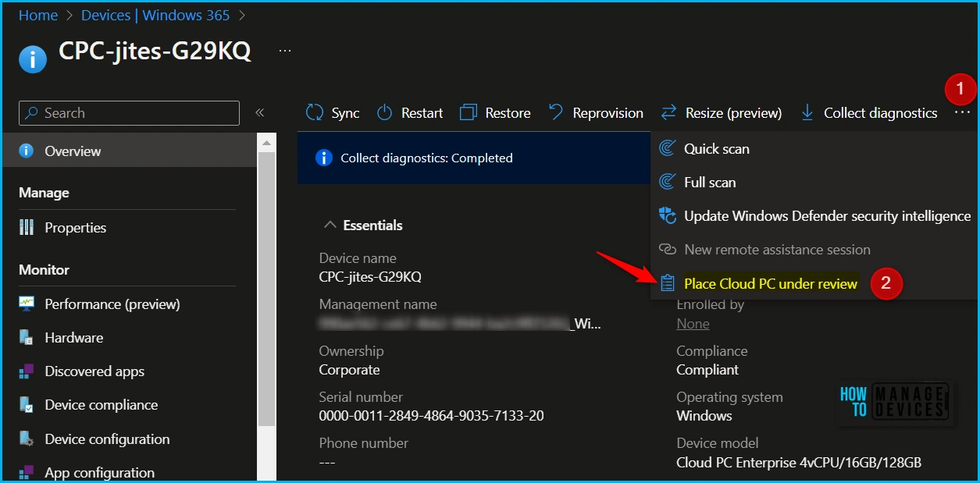Viewport: 980px width, 483px height.
Task: Click the Device compliance icon
Action: point(27,405)
